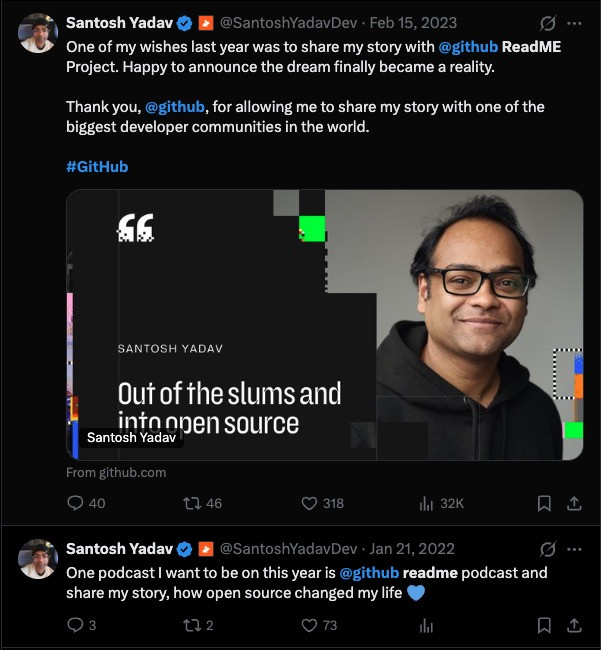
Task: Open @github mention before ReadME Project
Action: click(x=468, y=47)
